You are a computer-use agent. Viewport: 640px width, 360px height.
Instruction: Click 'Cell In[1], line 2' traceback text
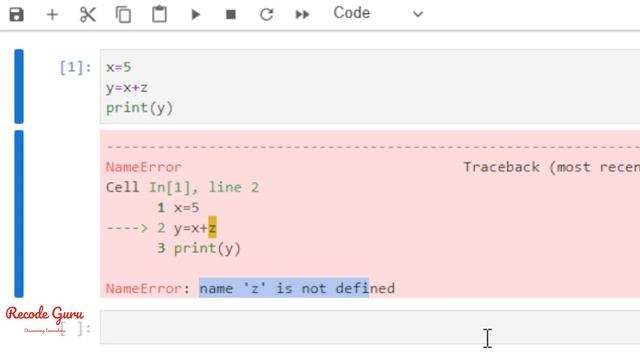click(x=182, y=187)
